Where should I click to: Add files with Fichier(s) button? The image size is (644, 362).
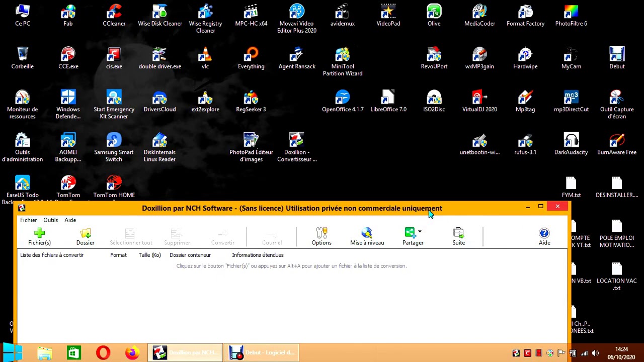click(39, 236)
